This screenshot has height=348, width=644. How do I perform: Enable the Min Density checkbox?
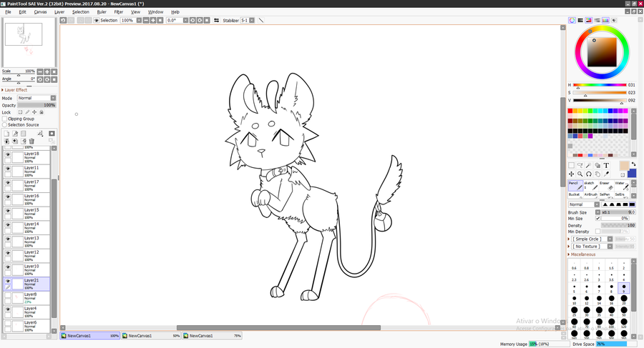pos(598,232)
